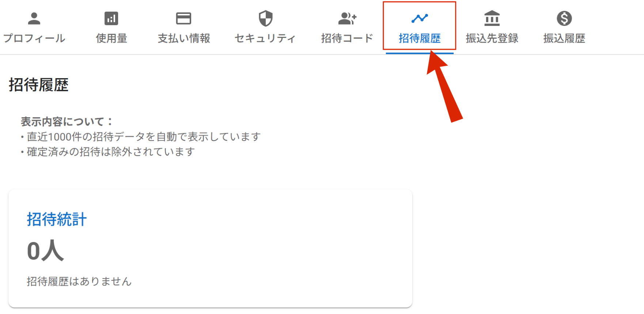644x314 pixels.
Task: Click the add-person icon for 招待コード
Action: (x=347, y=18)
